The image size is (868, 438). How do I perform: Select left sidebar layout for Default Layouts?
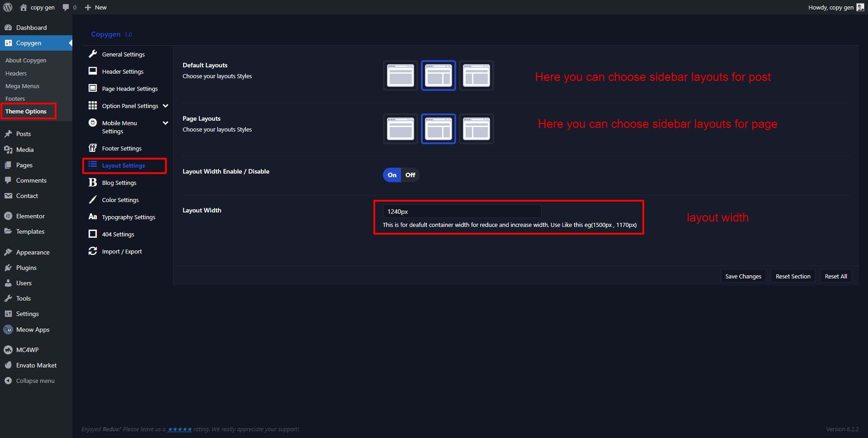point(476,75)
